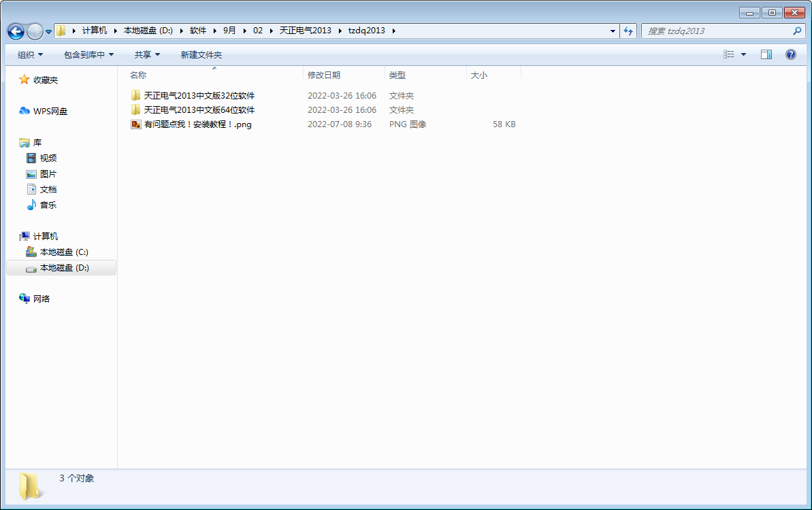Click the 网络 network icon
The image size is (812, 510).
tap(25, 299)
